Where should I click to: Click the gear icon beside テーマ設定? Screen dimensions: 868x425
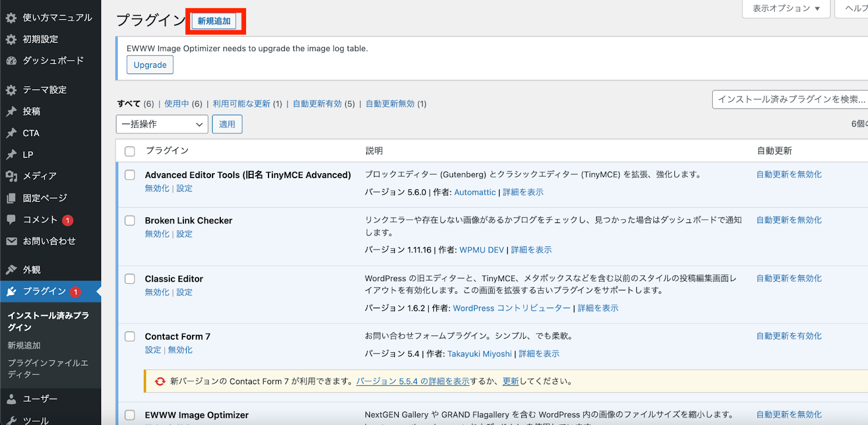(11, 90)
